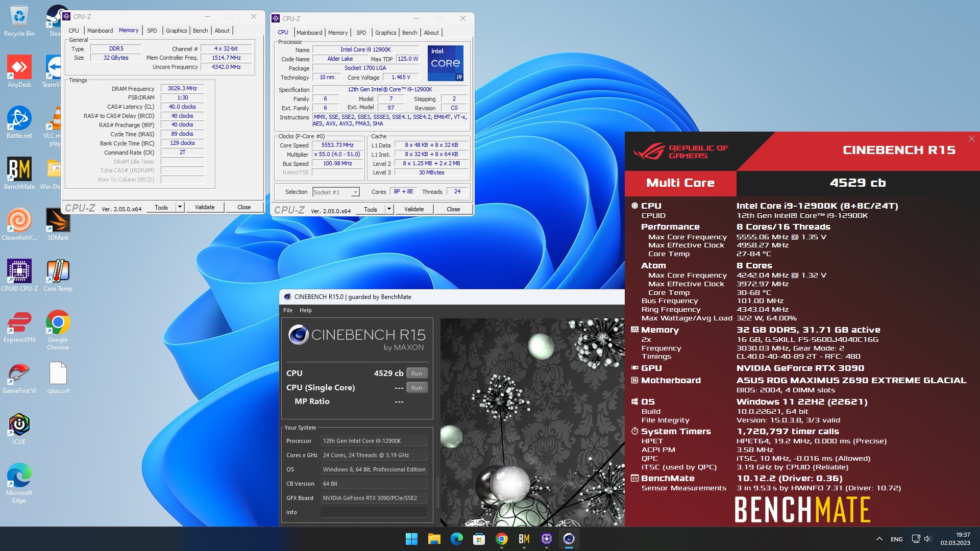Click the CPU name Intel Core i9 12900K
The height and width of the screenshot is (551, 980).
(x=365, y=49)
